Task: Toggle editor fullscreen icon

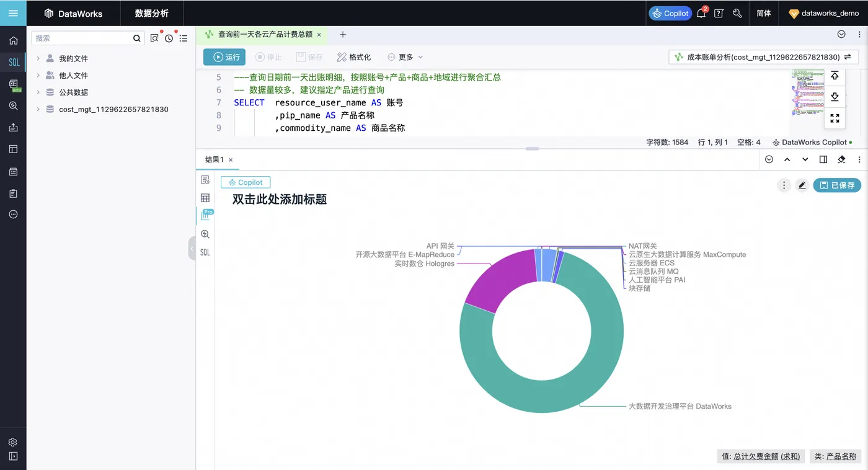Action: tap(835, 118)
